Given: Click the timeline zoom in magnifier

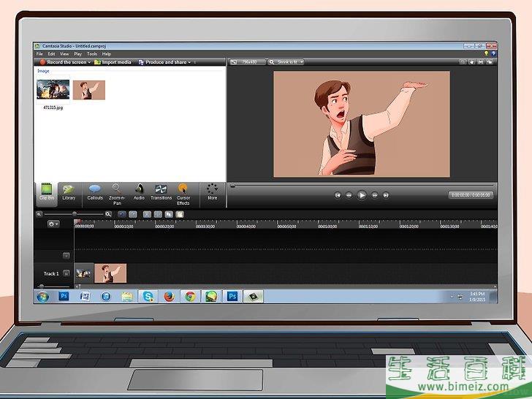Looking at the screenshot, I should (x=108, y=214).
